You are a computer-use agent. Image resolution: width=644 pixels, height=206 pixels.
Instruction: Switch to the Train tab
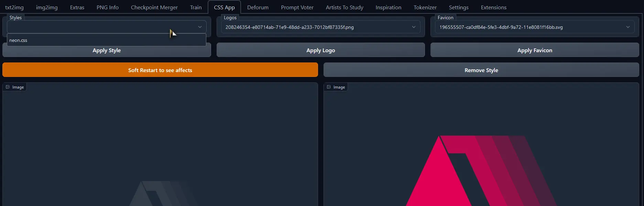coord(196,7)
